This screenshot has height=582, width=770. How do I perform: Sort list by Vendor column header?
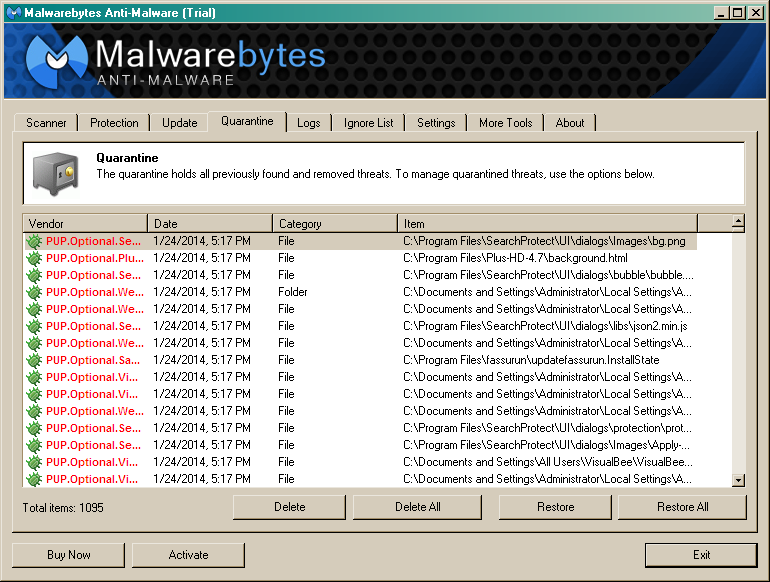pyautogui.click(x=85, y=223)
